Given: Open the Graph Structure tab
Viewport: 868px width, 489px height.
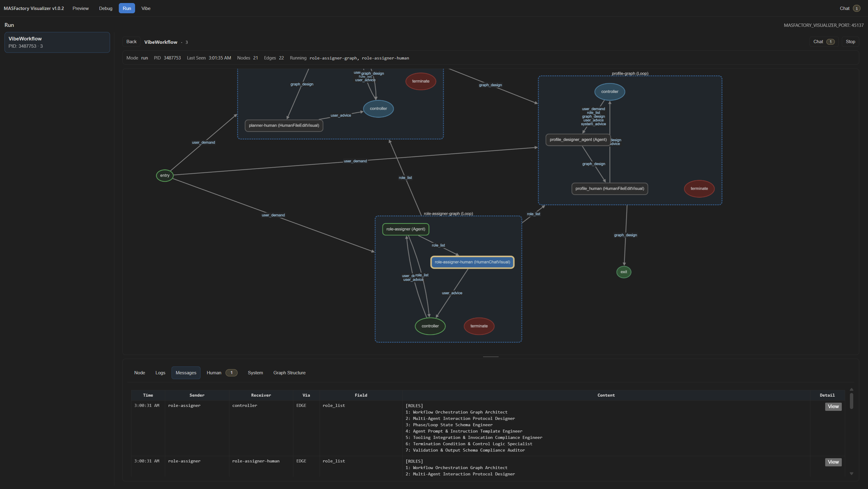Looking at the screenshot, I should 289,373.
